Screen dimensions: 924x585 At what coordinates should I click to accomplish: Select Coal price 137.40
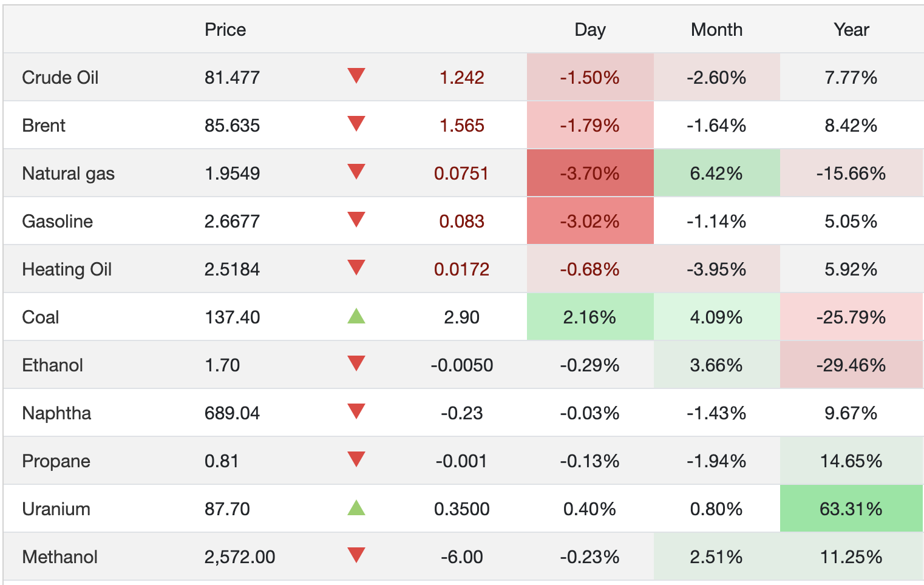(x=232, y=317)
